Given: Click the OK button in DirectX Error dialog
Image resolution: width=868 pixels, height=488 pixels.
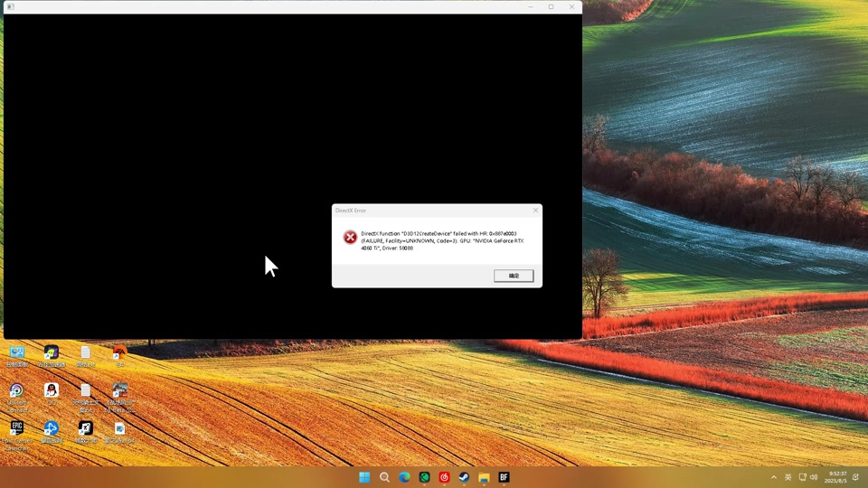Looking at the screenshot, I should [x=514, y=276].
